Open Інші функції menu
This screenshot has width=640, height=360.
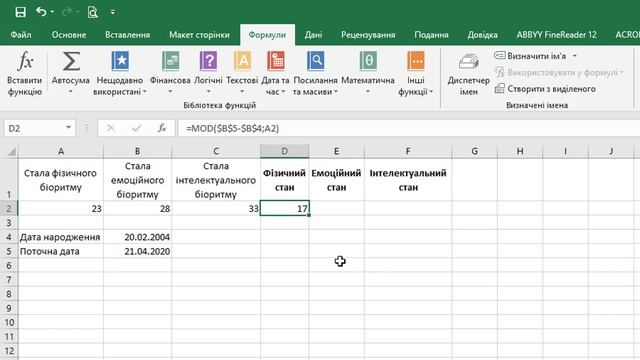[416, 73]
